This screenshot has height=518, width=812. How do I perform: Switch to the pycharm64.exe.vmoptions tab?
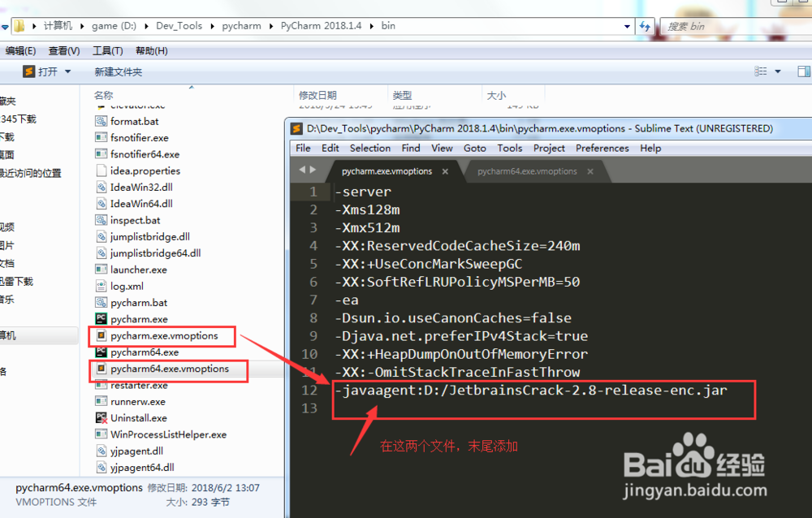point(527,171)
